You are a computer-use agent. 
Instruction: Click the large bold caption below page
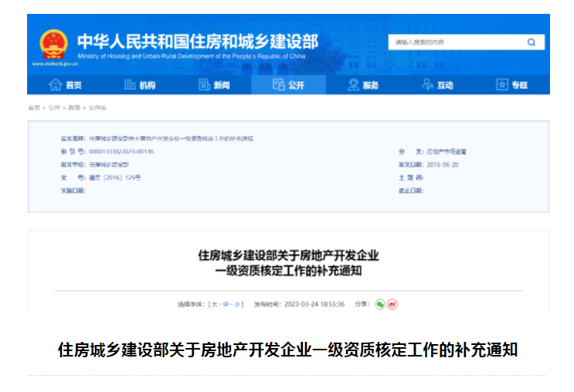(x=287, y=350)
